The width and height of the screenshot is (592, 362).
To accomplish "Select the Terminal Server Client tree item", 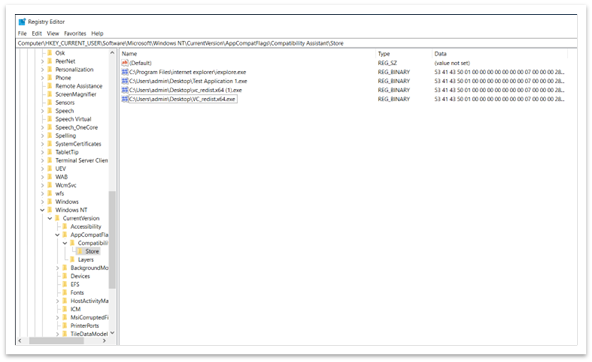I will coord(82,160).
